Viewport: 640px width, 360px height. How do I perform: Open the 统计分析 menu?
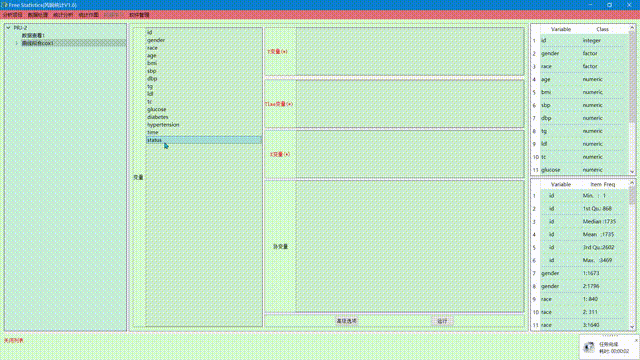63,15
